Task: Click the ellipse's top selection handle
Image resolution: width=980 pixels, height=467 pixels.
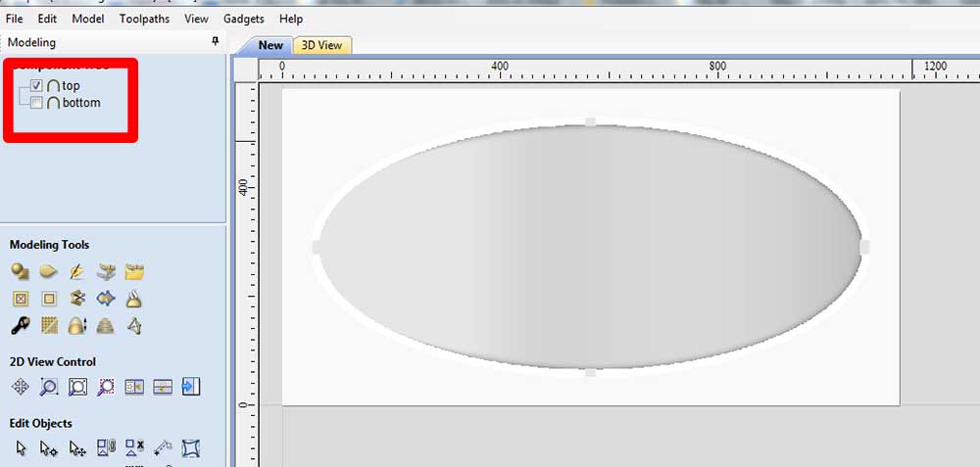Action: point(590,121)
